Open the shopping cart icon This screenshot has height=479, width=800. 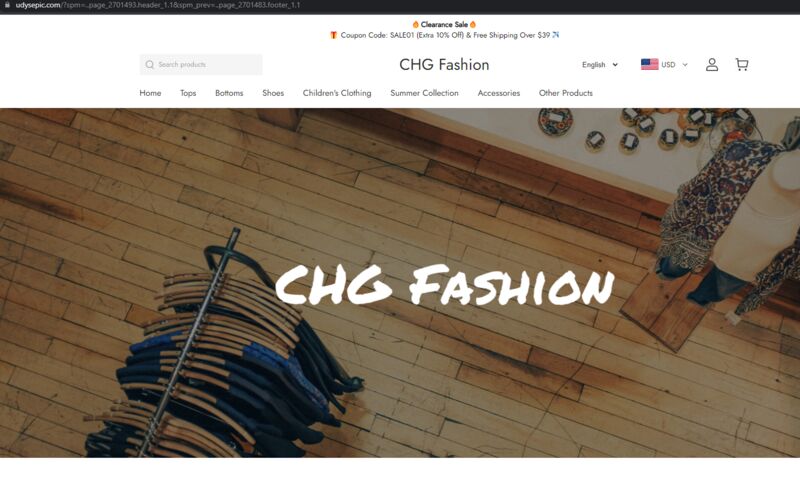[742, 64]
